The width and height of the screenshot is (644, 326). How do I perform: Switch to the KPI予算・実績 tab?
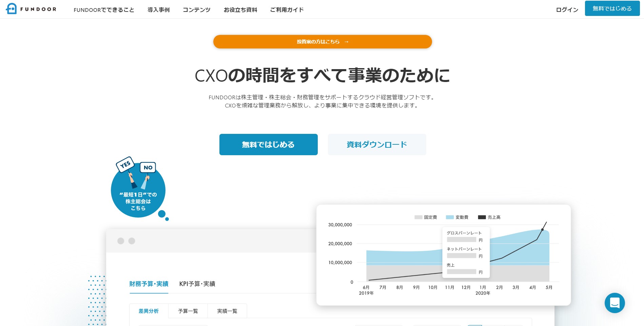coord(197,284)
